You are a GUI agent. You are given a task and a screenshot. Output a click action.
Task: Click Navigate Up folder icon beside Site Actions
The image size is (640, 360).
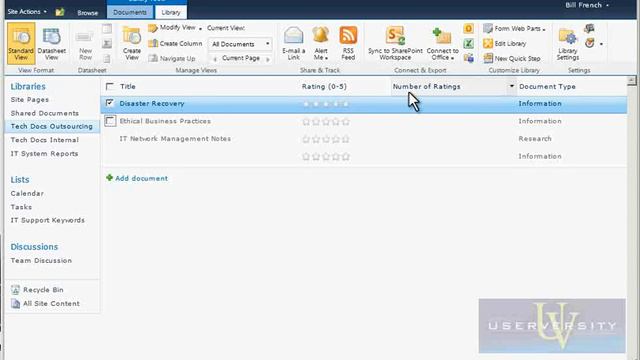coord(60,12)
